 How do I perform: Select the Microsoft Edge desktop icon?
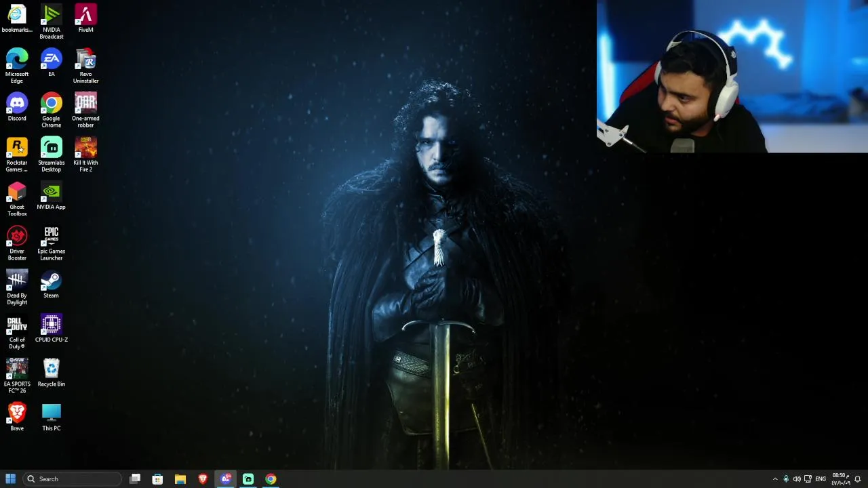point(17,66)
